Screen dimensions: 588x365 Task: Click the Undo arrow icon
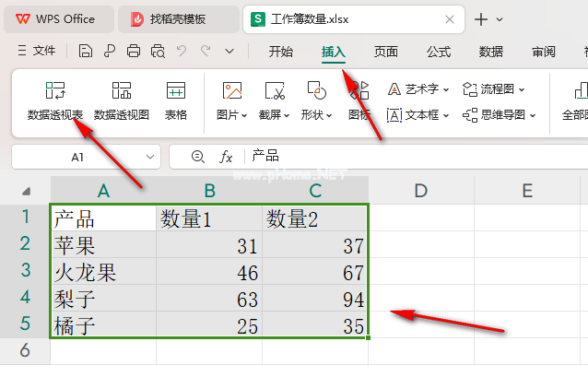(182, 51)
